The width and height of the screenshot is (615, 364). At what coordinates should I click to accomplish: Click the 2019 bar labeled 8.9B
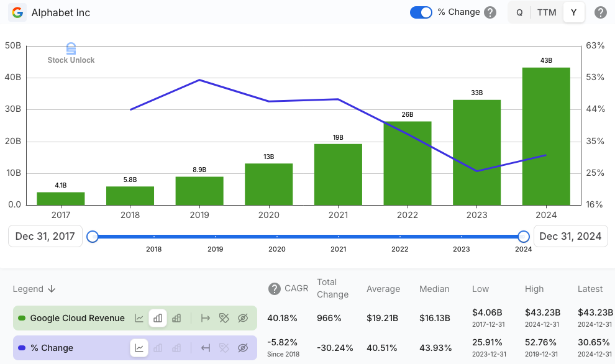pyautogui.click(x=199, y=191)
